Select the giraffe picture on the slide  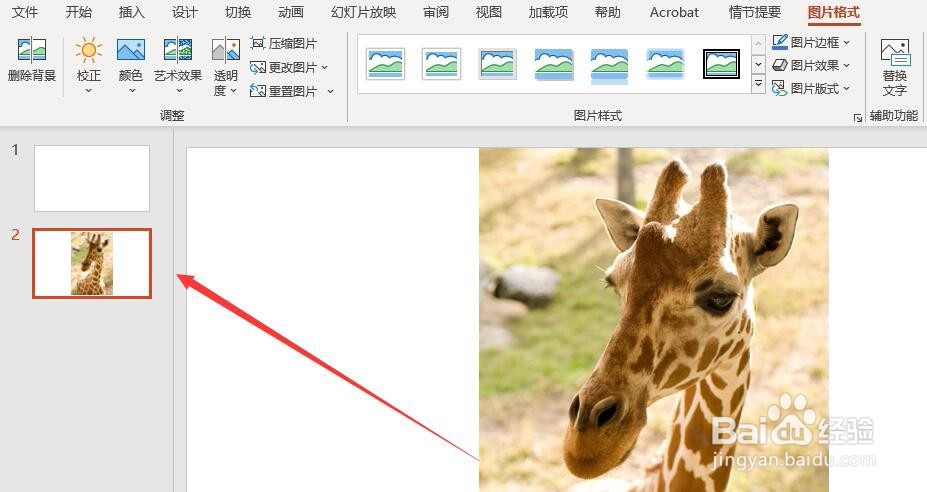pos(653,320)
